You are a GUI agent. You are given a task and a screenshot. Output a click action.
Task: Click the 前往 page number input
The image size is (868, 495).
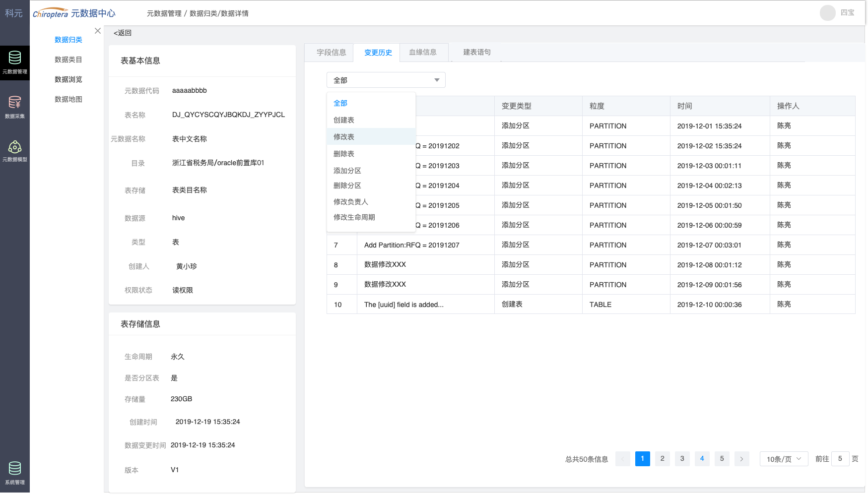point(840,459)
